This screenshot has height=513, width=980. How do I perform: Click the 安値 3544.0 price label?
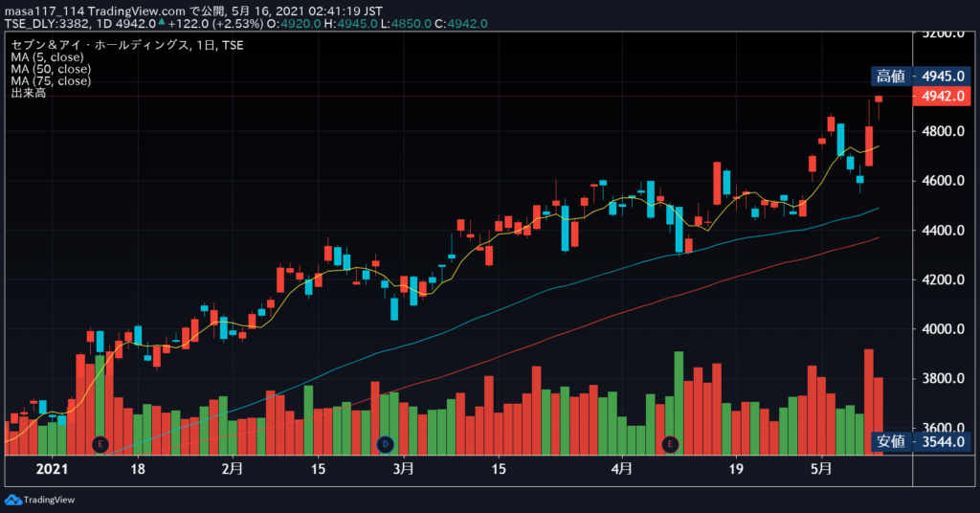(922, 441)
